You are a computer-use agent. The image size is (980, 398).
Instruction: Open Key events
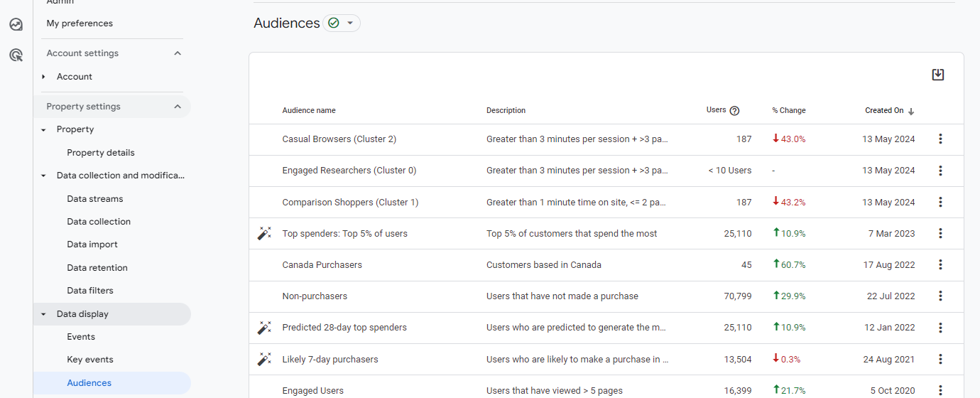click(90, 360)
